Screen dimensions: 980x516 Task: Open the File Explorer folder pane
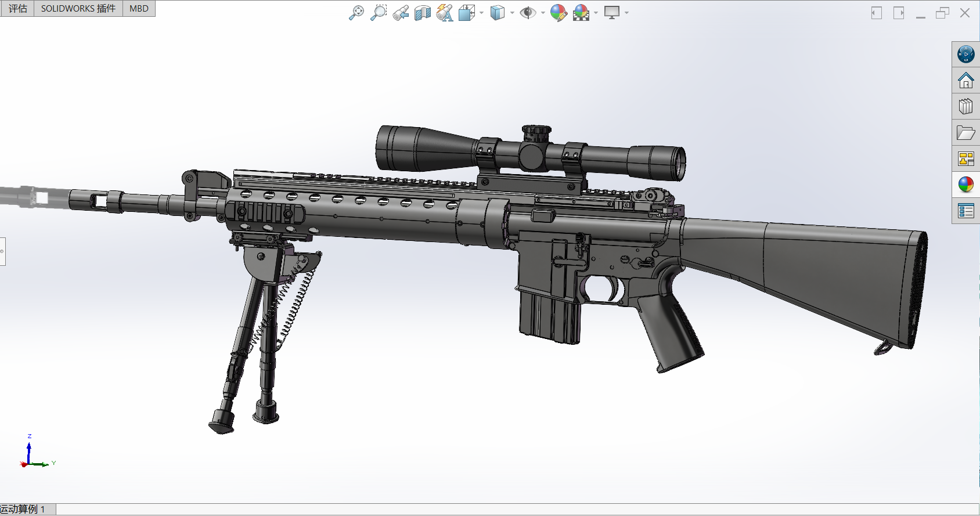pos(965,133)
